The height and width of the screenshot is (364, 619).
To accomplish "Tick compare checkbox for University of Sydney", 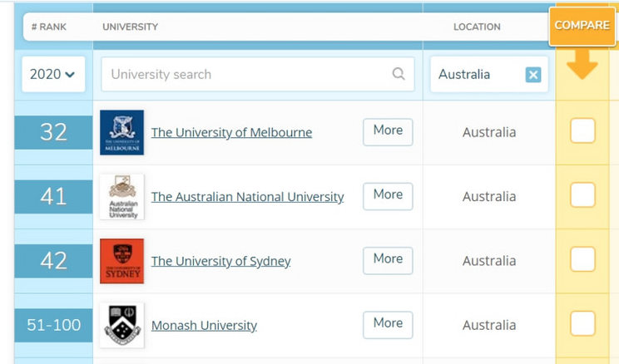I will (x=582, y=259).
